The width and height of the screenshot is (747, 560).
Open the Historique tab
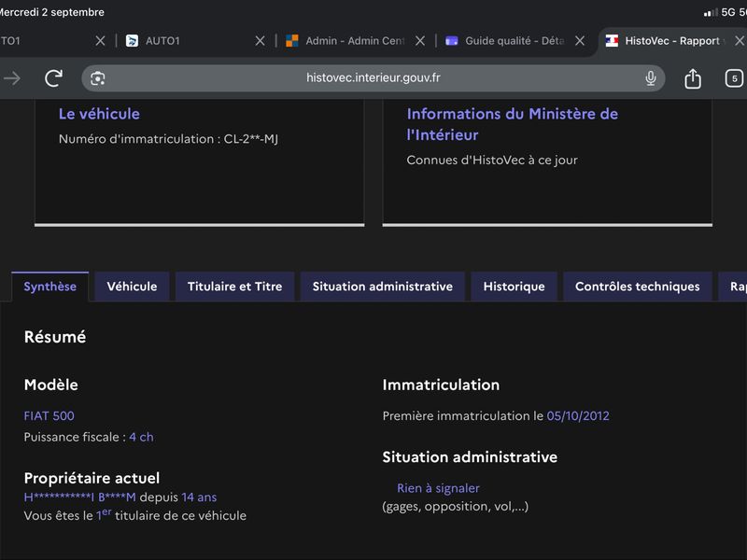coord(514,287)
